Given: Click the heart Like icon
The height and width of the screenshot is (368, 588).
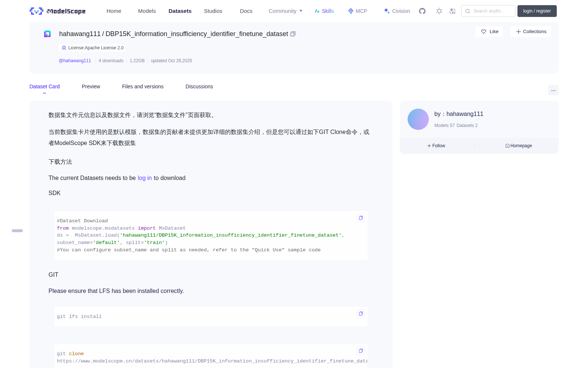Looking at the screenshot, I should (x=484, y=32).
